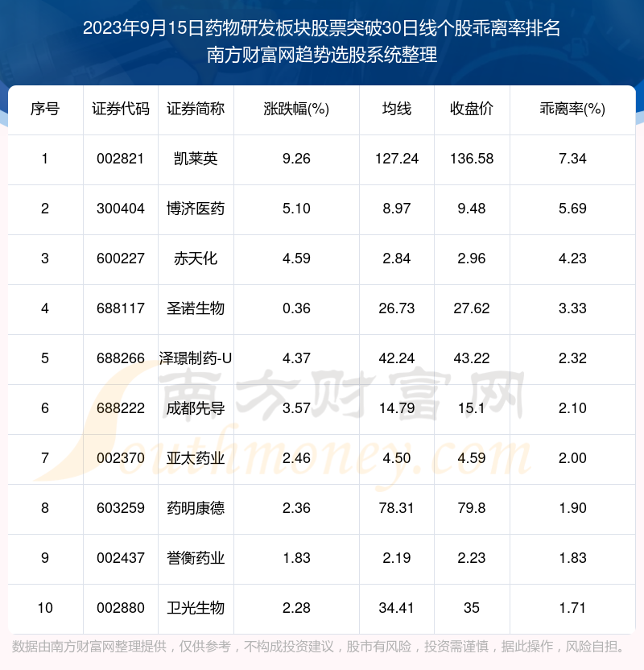Click the 证券代码 column header

point(121,110)
